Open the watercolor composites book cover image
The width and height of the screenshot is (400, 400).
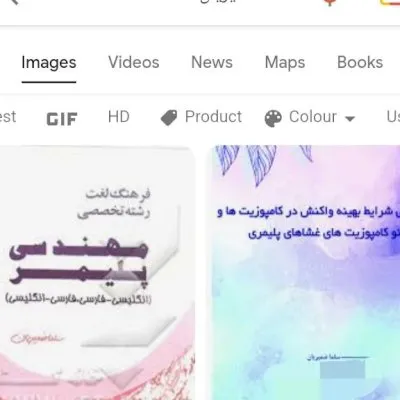coord(305,273)
